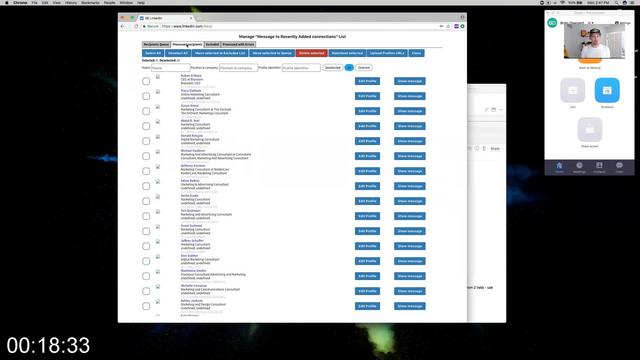640x360 pixels.
Task: Select the Selected filter pill
Action: point(364,68)
